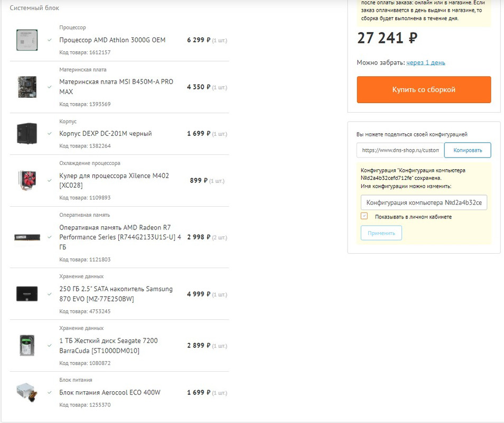Click the total price 27 241 ₽
Viewport: 504px width, 423px height.
pos(387,38)
